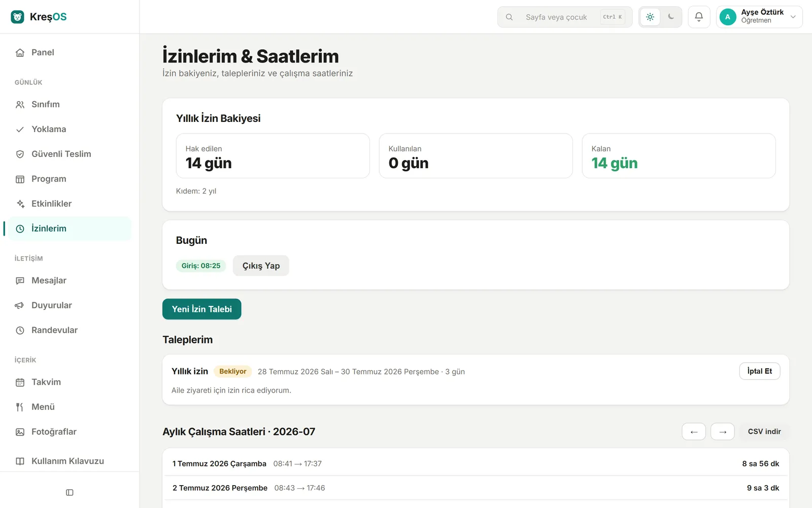The height and width of the screenshot is (508, 812).
Task: Cancel request with İptal Et
Action: point(759,371)
